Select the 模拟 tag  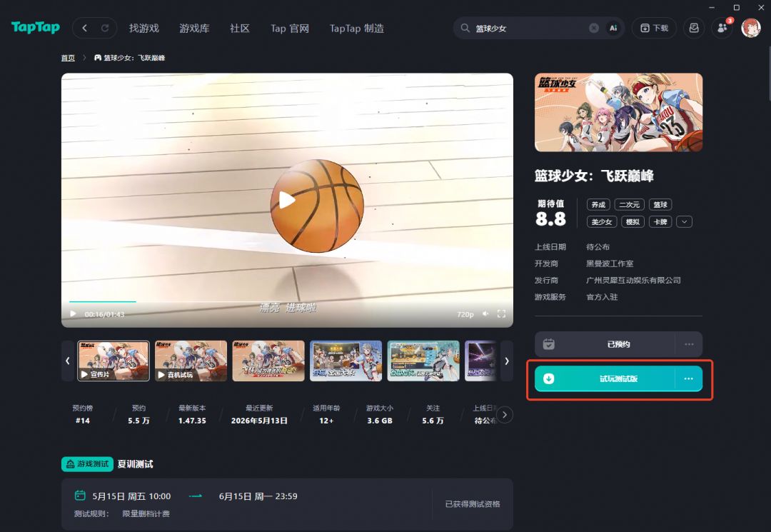coord(633,222)
